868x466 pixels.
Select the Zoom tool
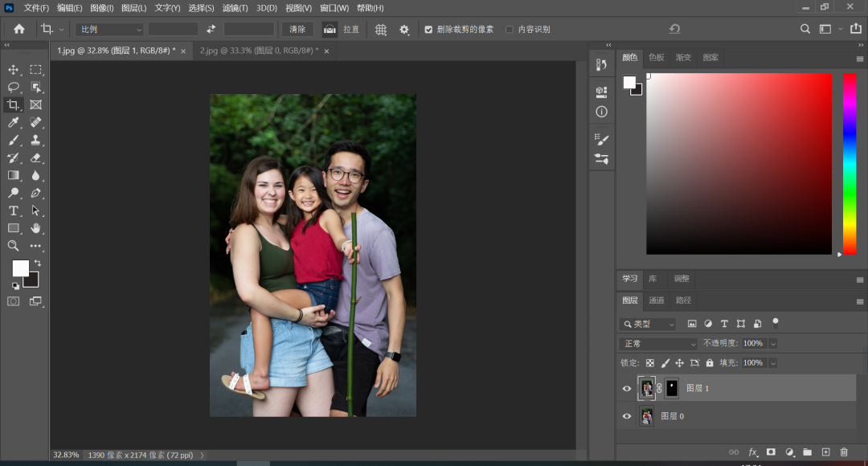[14, 246]
